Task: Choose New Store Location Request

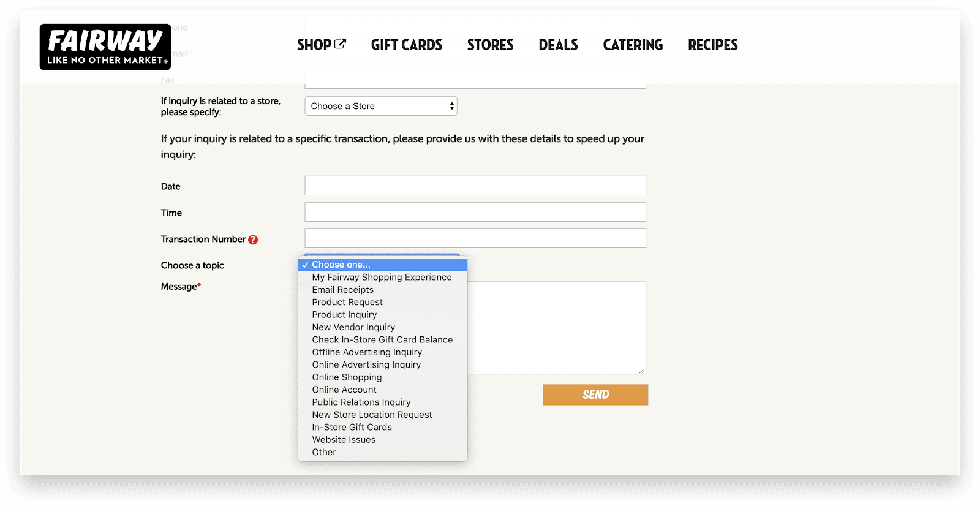Action: coord(383,415)
